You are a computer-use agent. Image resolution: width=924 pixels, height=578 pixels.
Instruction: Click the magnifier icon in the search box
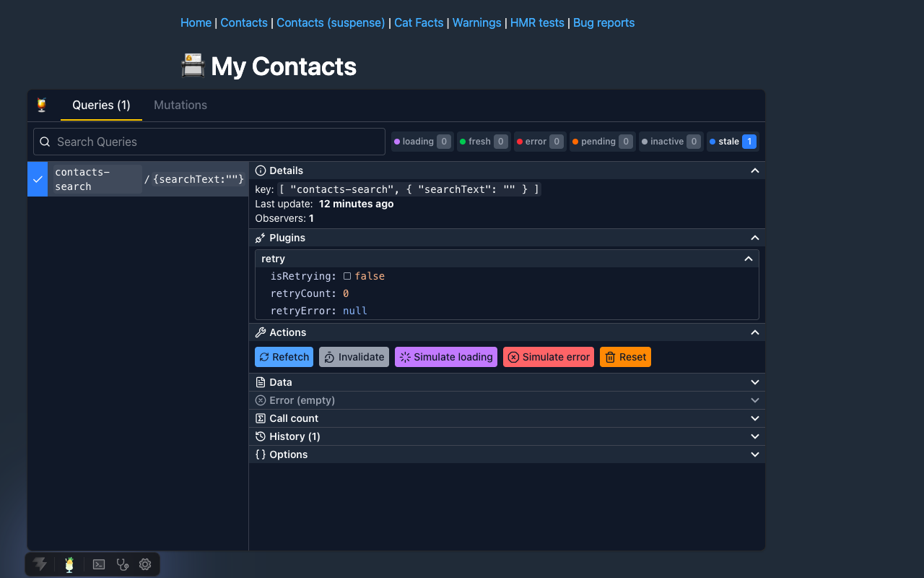pyautogui.click(x=45, y=142)
